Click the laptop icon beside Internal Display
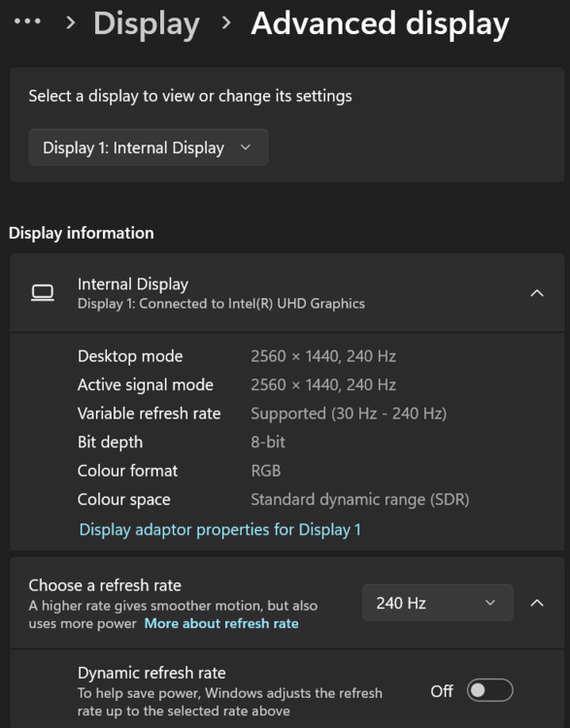 click(43, 293)
